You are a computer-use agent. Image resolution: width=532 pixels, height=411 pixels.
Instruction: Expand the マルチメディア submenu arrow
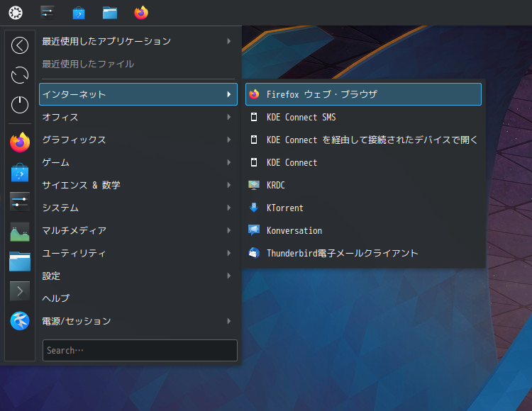pos(229,230)
